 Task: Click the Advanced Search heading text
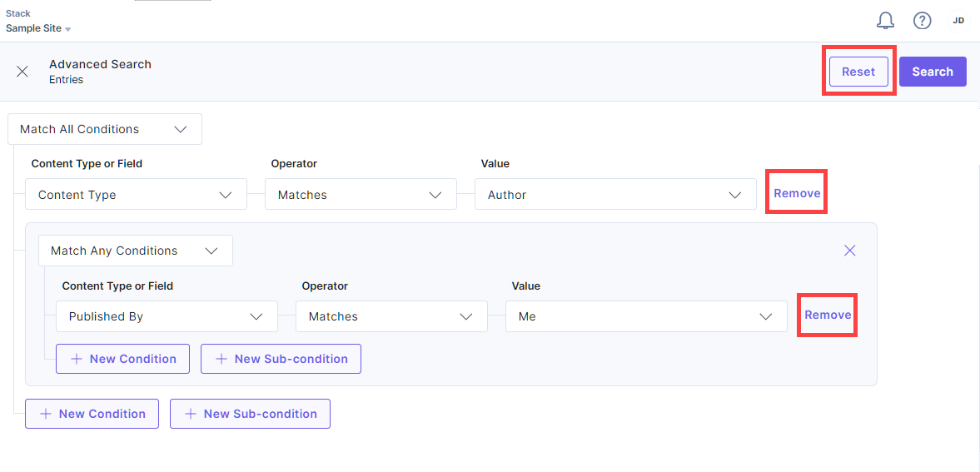click(x=100, y=64)
